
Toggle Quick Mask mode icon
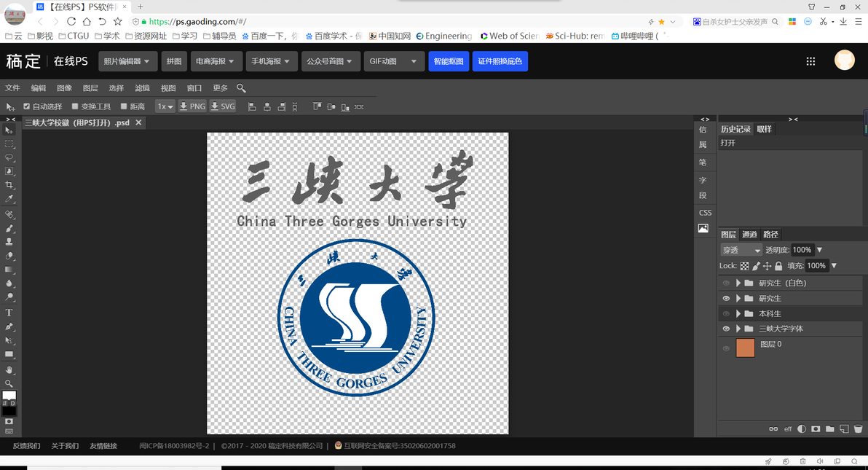(9, 421)
